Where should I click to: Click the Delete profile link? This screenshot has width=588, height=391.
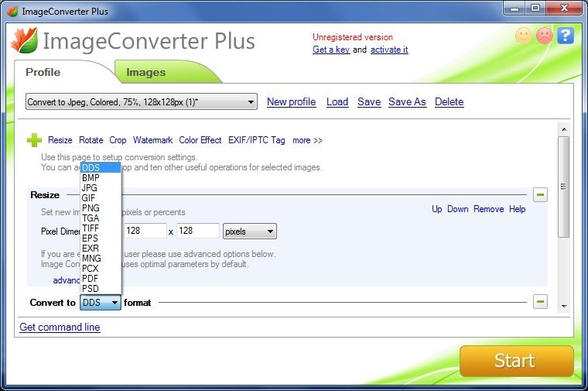click(x=450, y=101)
